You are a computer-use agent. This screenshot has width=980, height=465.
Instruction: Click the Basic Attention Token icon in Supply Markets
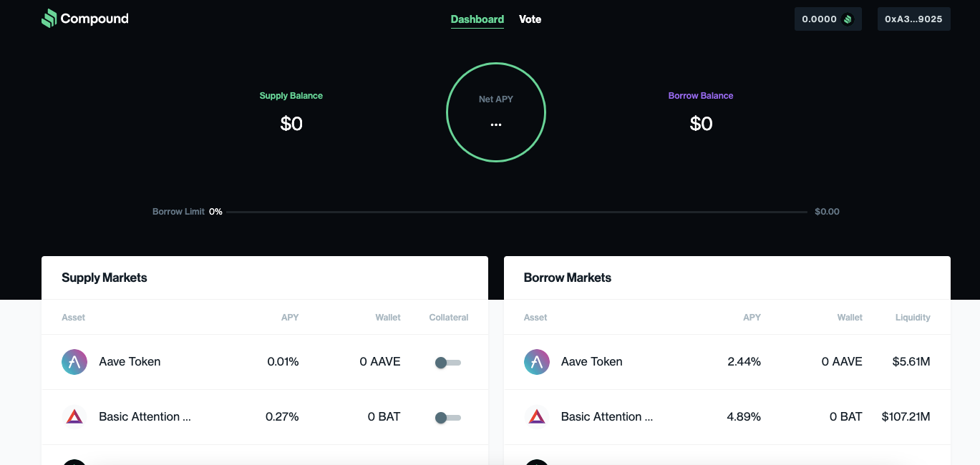pyautogui.click(x=74, y=417)
